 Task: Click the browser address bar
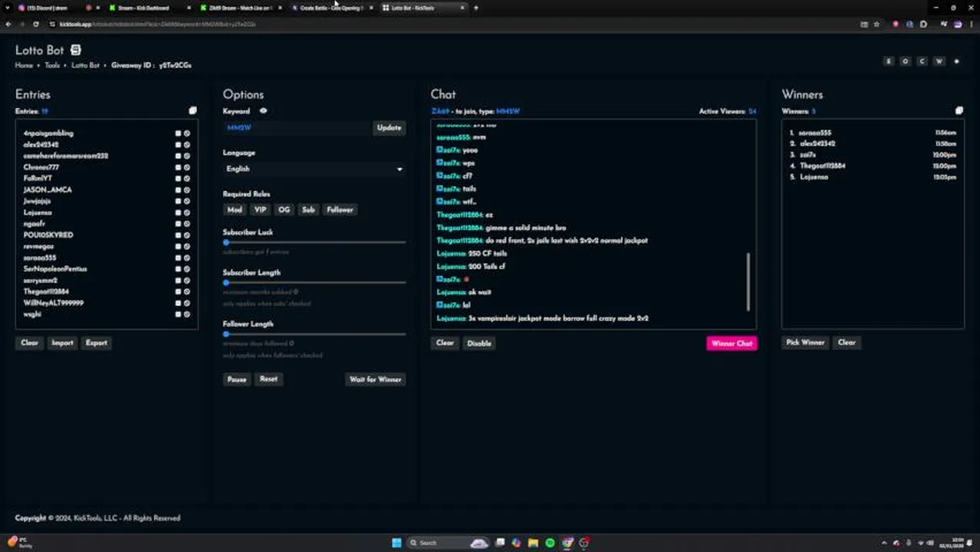(452, 24)
